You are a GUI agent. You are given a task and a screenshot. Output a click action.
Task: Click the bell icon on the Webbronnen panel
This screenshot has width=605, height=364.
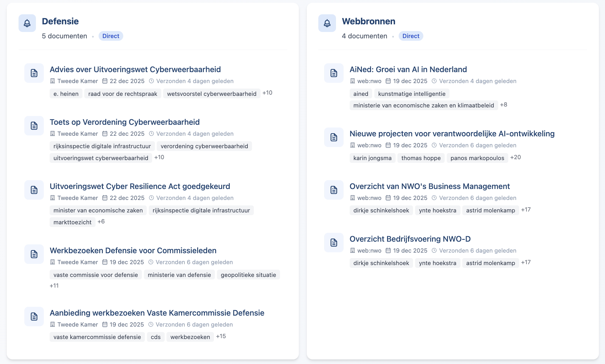coord(327,23)
